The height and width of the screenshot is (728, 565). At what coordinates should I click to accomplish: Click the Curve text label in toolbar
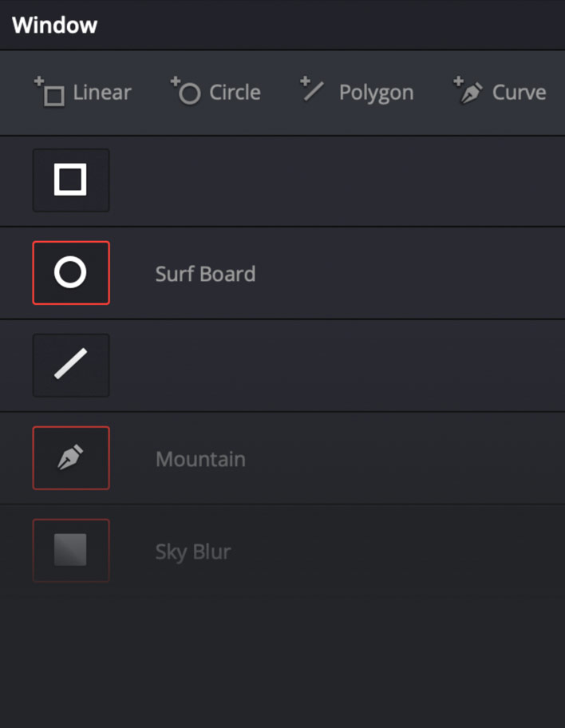coord(519,93)
